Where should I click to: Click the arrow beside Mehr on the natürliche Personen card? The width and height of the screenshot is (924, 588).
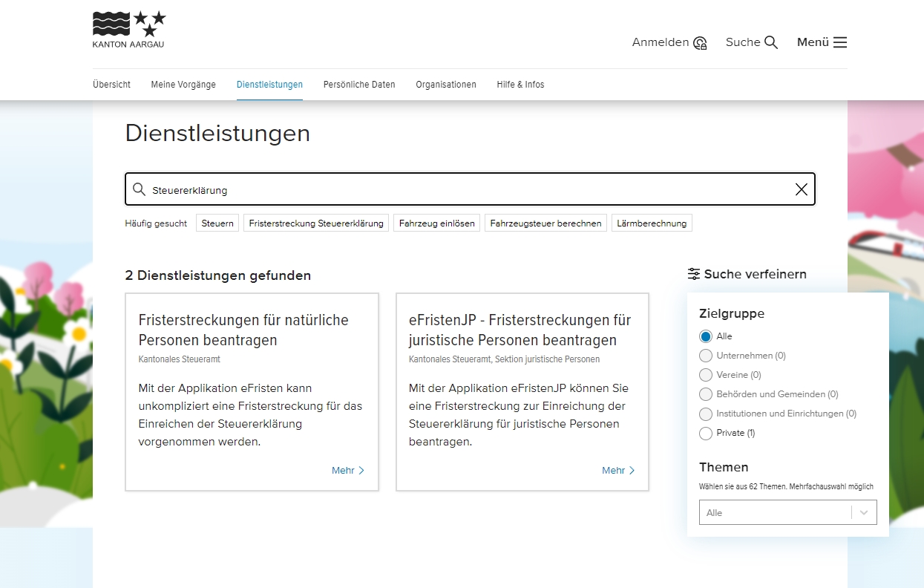361,470
